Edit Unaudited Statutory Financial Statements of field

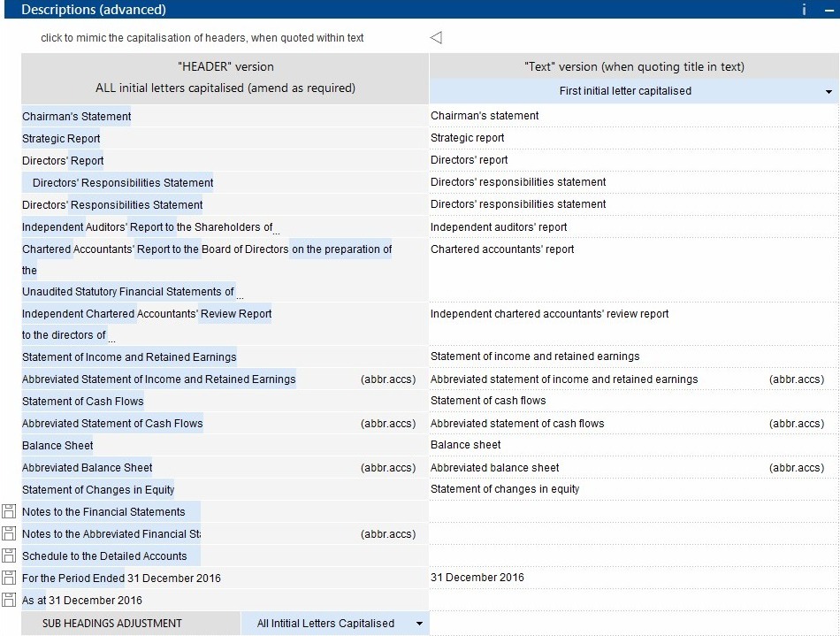(x=128, y=292)
